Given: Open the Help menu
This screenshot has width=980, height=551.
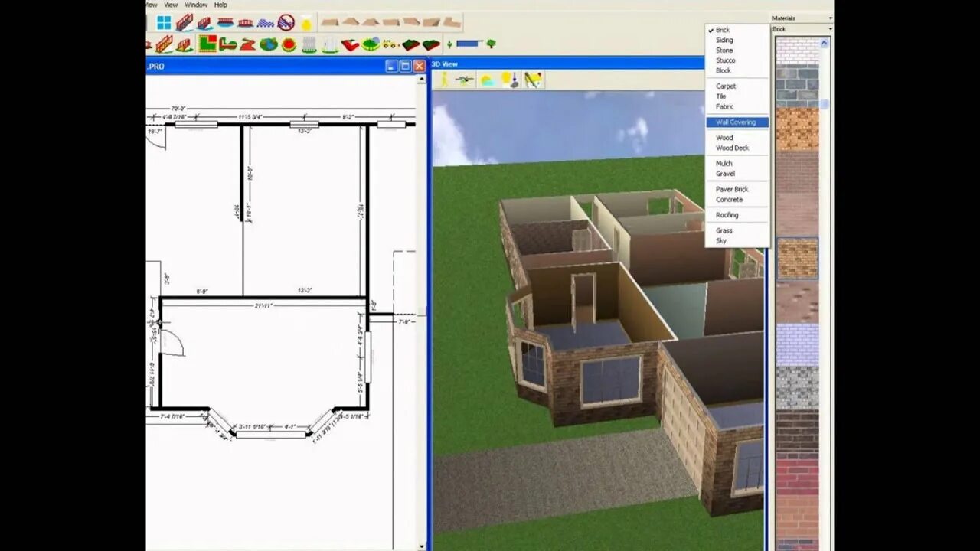Looking at the screenshot, I should point(220,5).
